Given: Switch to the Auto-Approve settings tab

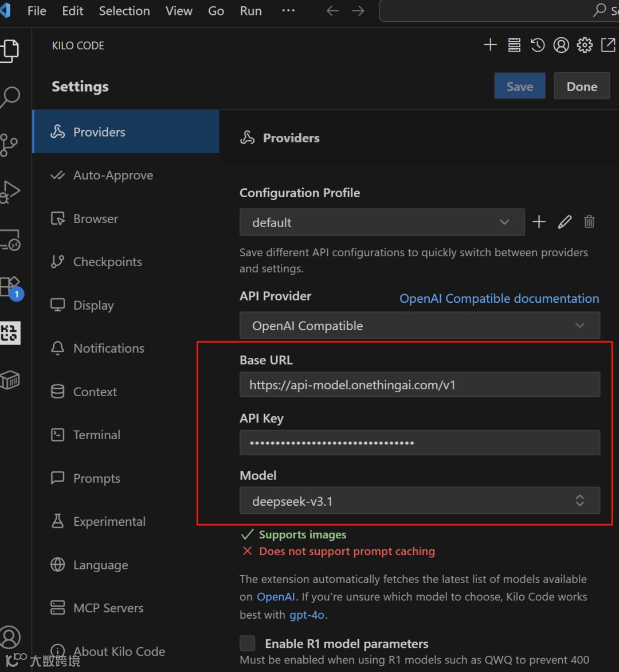Looking at the screenshot, I should 113,175.
